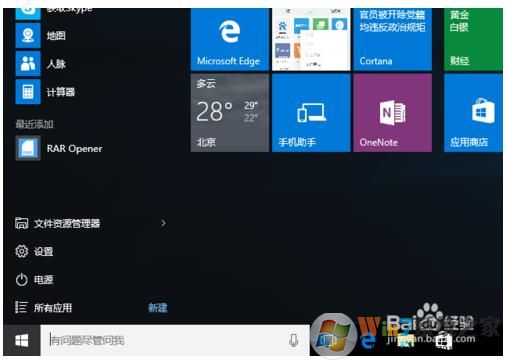This screenshot has height=362, width=507.
Task: Show 所有应用 all apps list
Action: pos(43,307)
